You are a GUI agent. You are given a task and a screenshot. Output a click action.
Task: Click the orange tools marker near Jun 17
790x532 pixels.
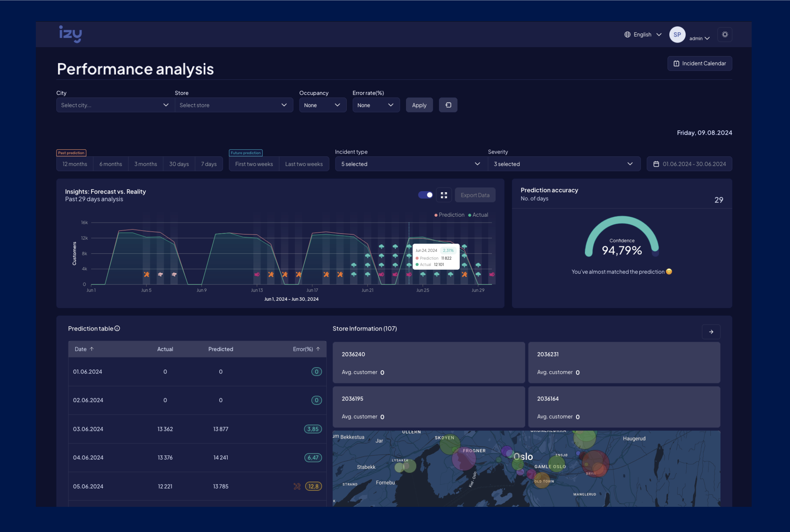[x=326, y=274]
